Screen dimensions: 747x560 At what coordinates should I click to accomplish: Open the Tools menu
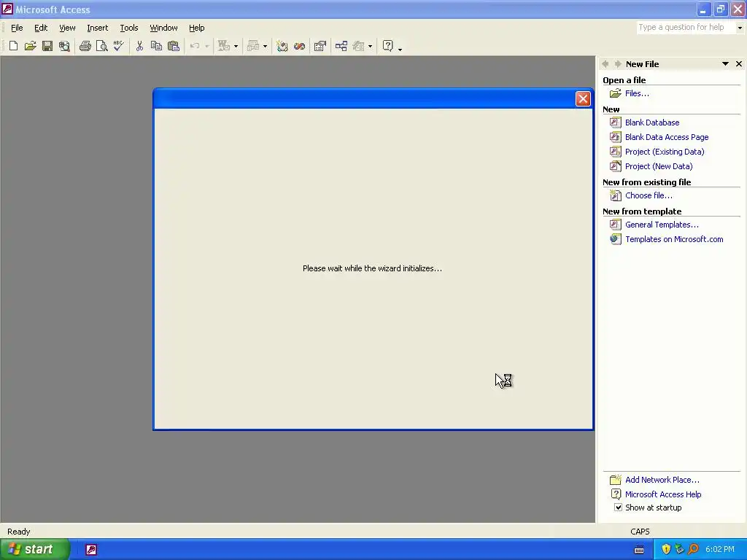point(128,28)
